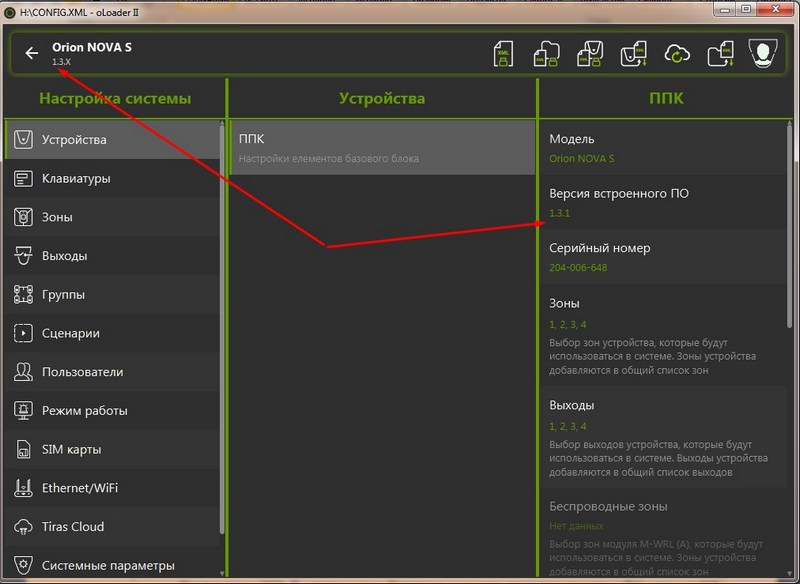Click the sidebar scrollbar thumb
Screen dimensions: 800x584
[222, 329]
